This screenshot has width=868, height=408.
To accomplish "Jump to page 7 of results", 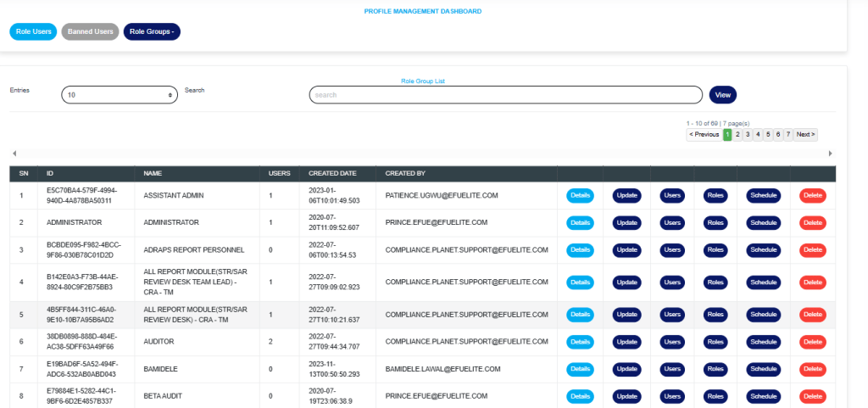I will [787, 135].
